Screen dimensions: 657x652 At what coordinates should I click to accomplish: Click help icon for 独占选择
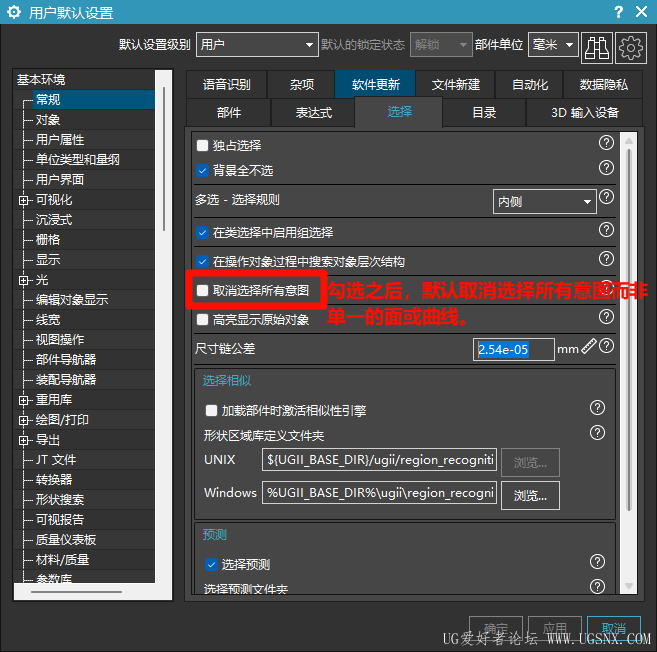click(x=606, y=143)
